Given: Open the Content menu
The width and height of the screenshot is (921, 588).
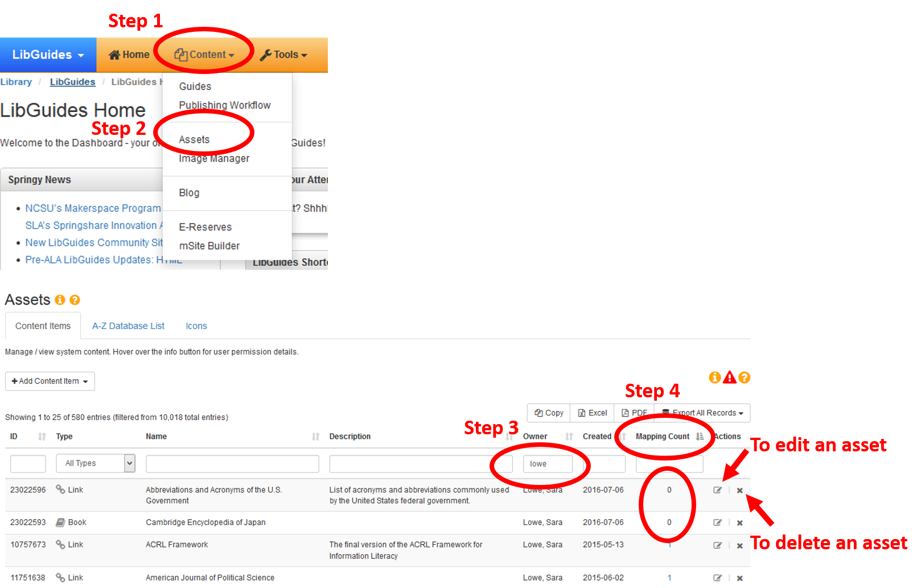Looking at the screenshot, I should point(204,55).
